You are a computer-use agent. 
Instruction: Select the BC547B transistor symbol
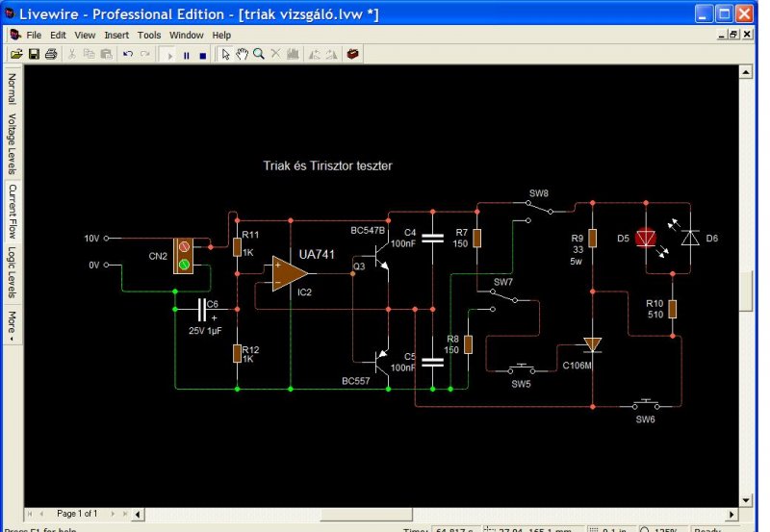[x=380, y=256]
